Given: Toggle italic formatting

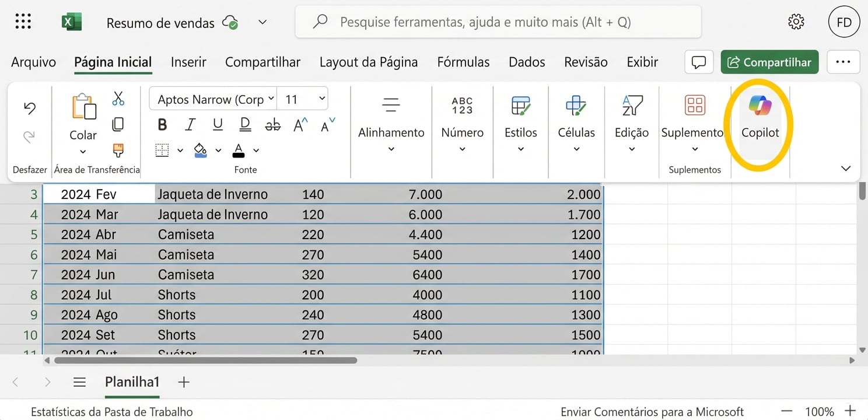Looking at the screenshot, I should pos(189,124).
